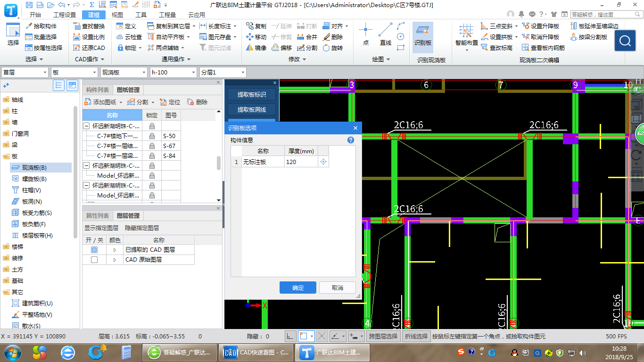Open 定义 definition tool

[126, 26]
